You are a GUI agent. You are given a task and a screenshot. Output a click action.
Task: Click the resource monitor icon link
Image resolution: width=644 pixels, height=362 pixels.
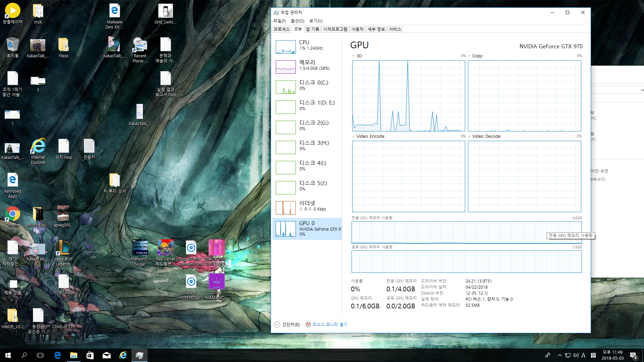[x=308, y=324]
